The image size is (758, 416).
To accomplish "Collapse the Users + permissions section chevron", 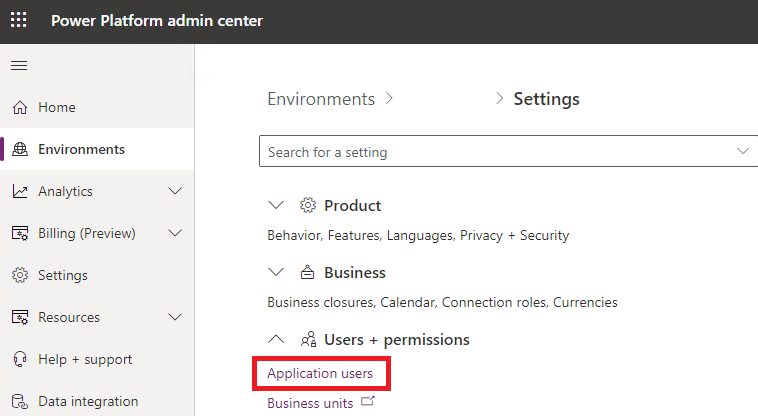I will (x=276, y=339).
